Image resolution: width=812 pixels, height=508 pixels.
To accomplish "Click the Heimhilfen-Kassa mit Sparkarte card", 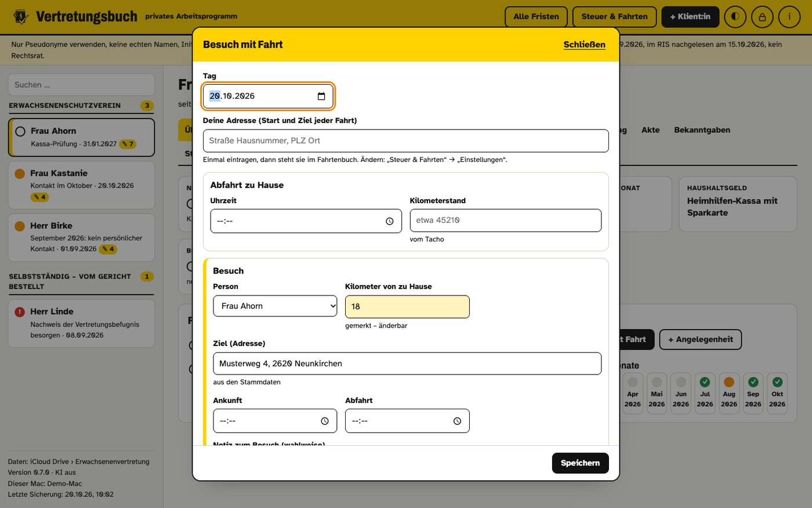I will coord(738,204).
